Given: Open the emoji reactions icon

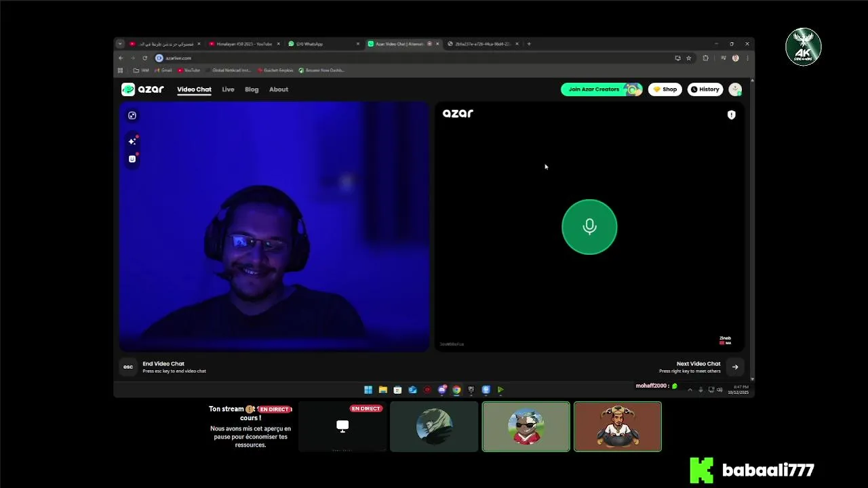Looking at the screenshot, I should point(132,159).
